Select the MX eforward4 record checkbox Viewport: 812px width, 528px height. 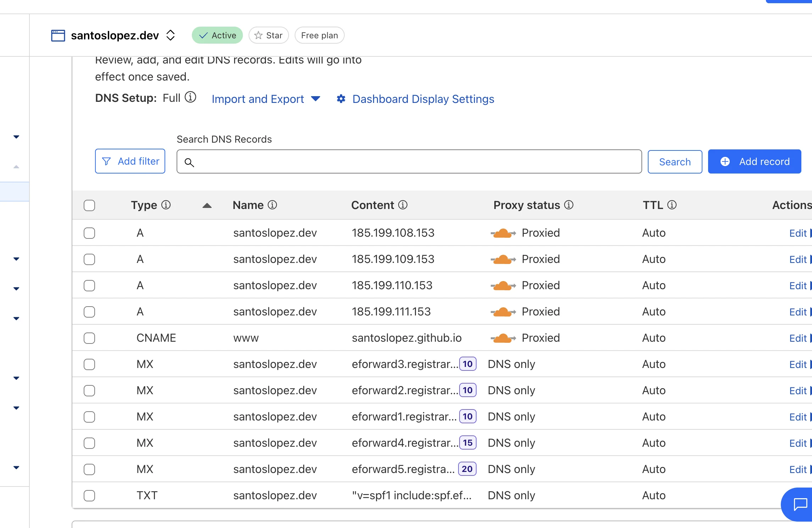89,443
